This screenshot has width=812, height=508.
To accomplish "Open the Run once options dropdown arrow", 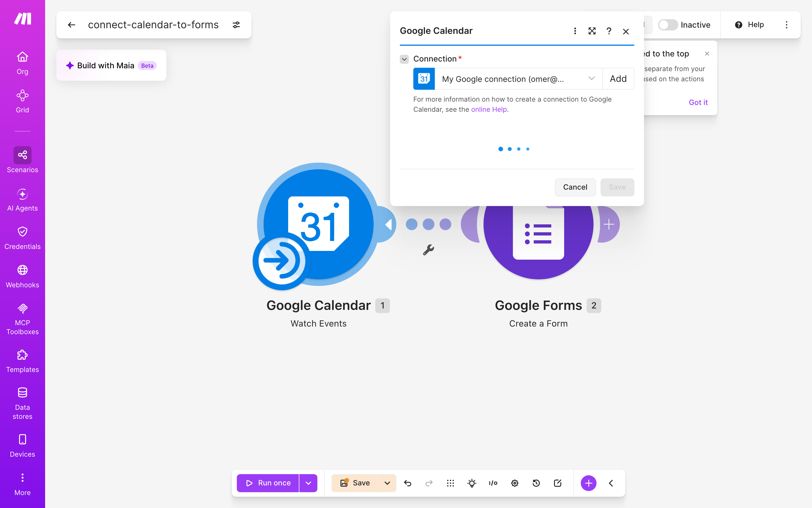I will [x=308, y=483].
